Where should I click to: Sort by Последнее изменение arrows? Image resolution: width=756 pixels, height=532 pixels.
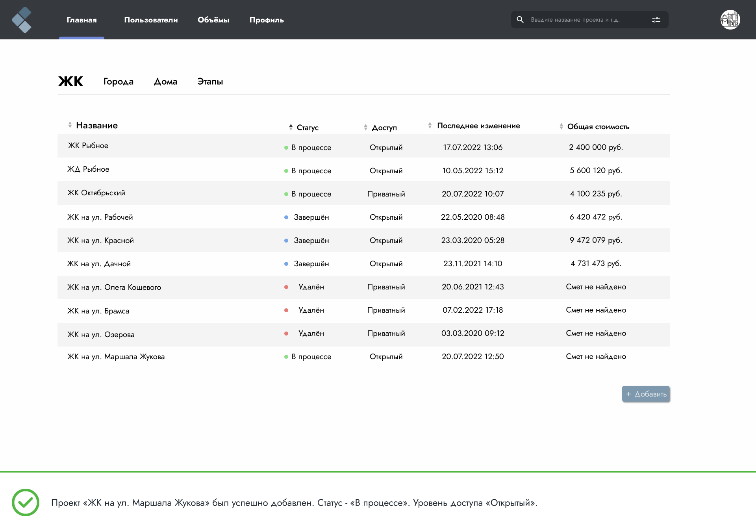click(x=430, y=125)
